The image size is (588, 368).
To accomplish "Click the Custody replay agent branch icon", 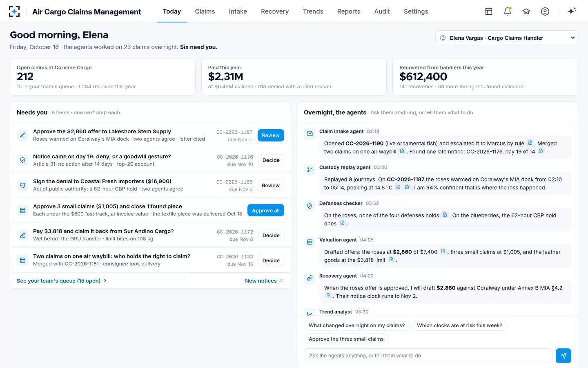I will pos(310,170).
